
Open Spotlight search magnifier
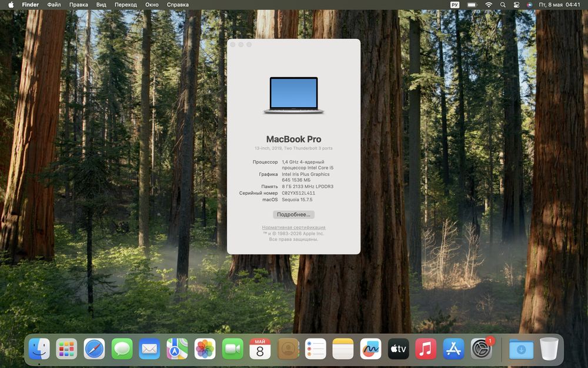point(503,5)
